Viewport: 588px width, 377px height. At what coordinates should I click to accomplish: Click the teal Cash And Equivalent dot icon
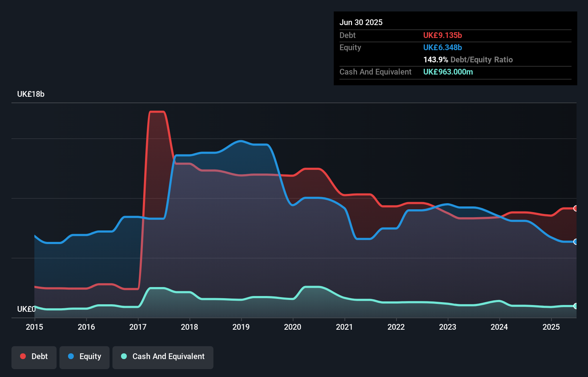click(x=123, y=356)
